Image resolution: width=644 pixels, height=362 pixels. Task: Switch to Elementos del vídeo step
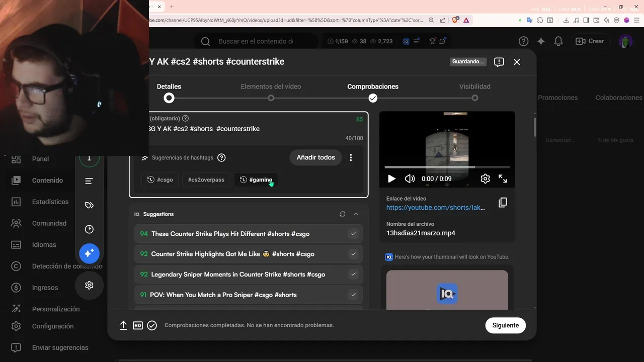271,92
